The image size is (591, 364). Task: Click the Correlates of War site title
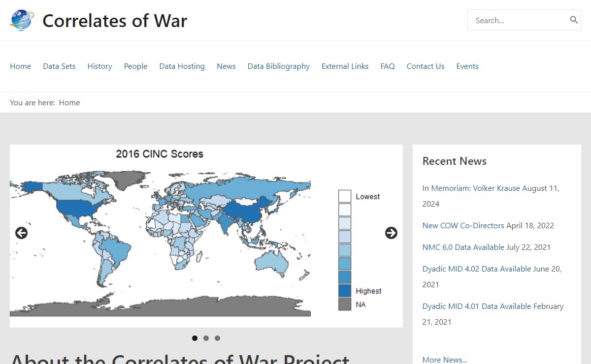[115, 21]
